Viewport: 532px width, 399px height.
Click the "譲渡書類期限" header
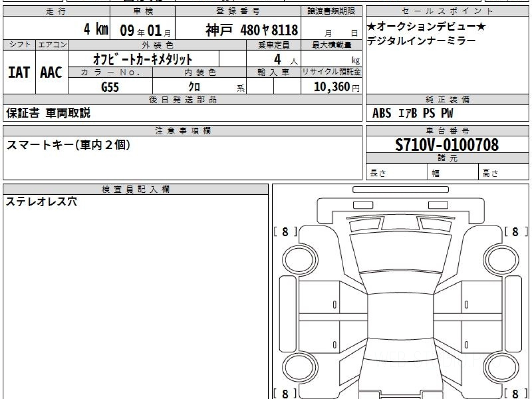pos(332,12)
